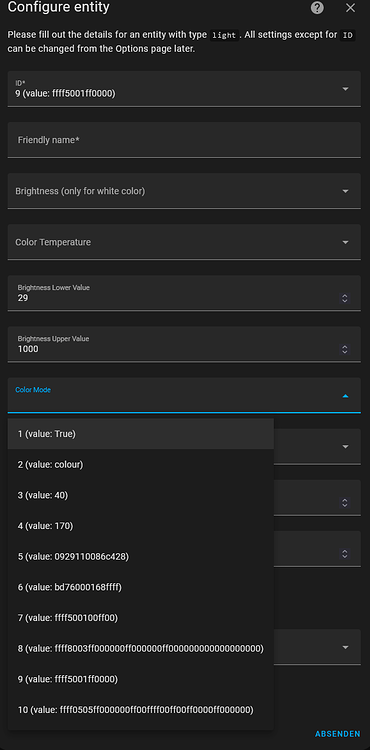The width and height of the screenshot is (370, 750).
Task: Click Brightness Lower Value stepper arrows
Action: coord(345,298)
